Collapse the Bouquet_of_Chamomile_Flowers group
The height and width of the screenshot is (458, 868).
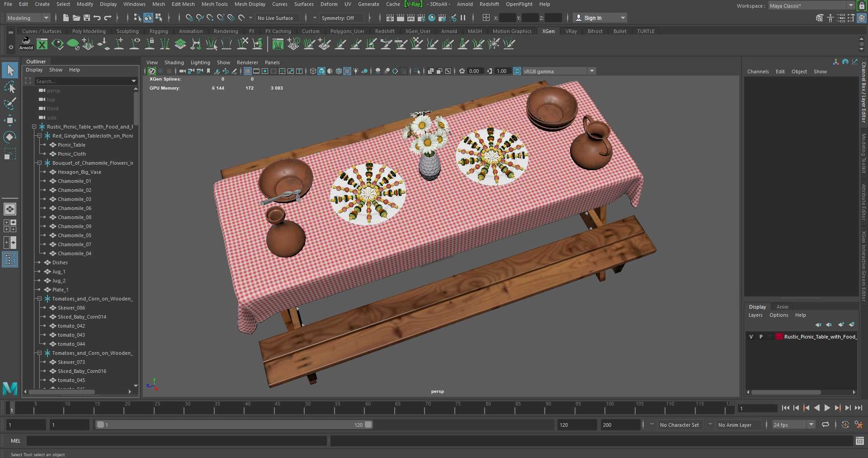[39, 163]
